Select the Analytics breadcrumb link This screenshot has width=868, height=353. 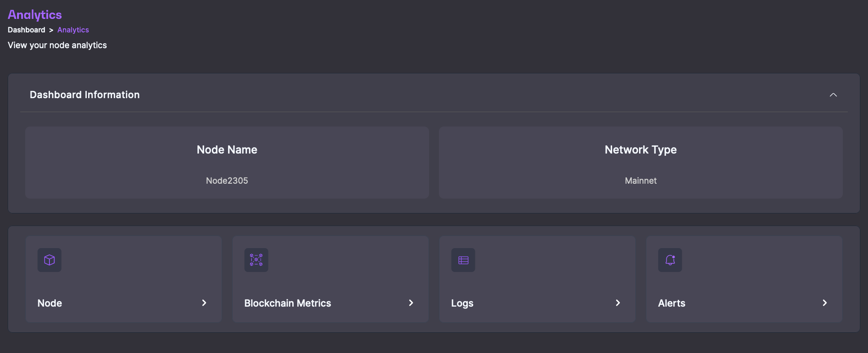coord(73,30)
